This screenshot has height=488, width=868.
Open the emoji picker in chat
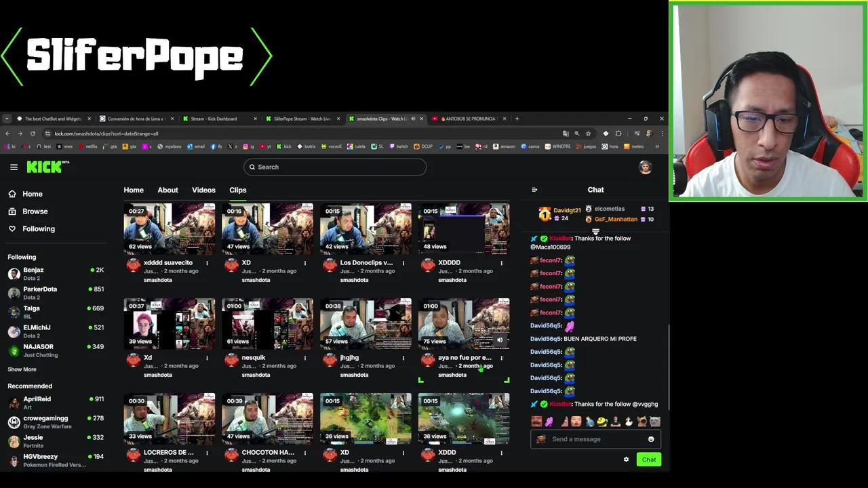pos(651,439)
